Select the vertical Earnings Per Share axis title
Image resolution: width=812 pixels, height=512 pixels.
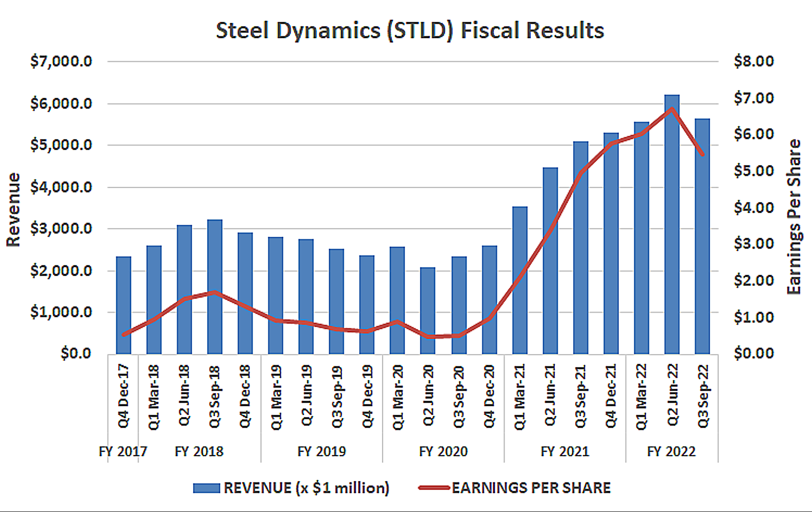(794, 216)
